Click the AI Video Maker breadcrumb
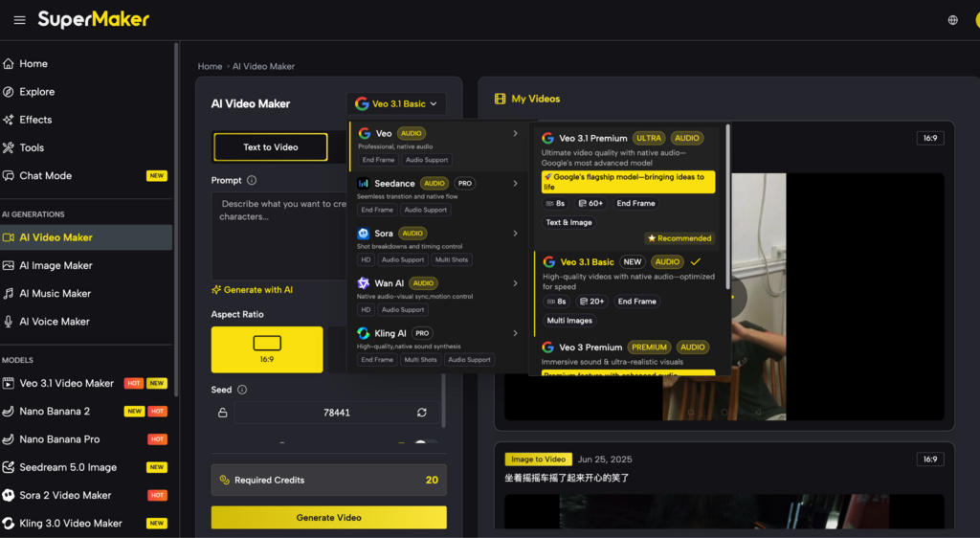980x538 pixels. tap(264, 66)
